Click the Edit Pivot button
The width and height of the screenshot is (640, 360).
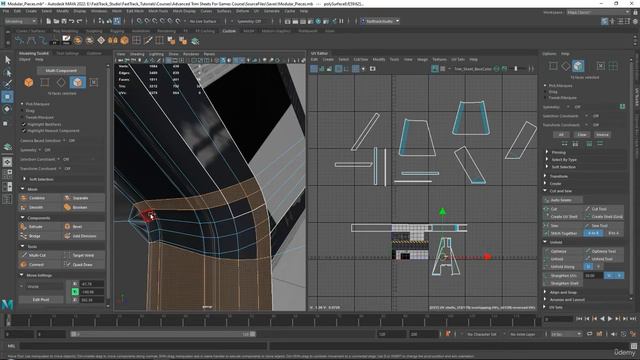point(41,300)
